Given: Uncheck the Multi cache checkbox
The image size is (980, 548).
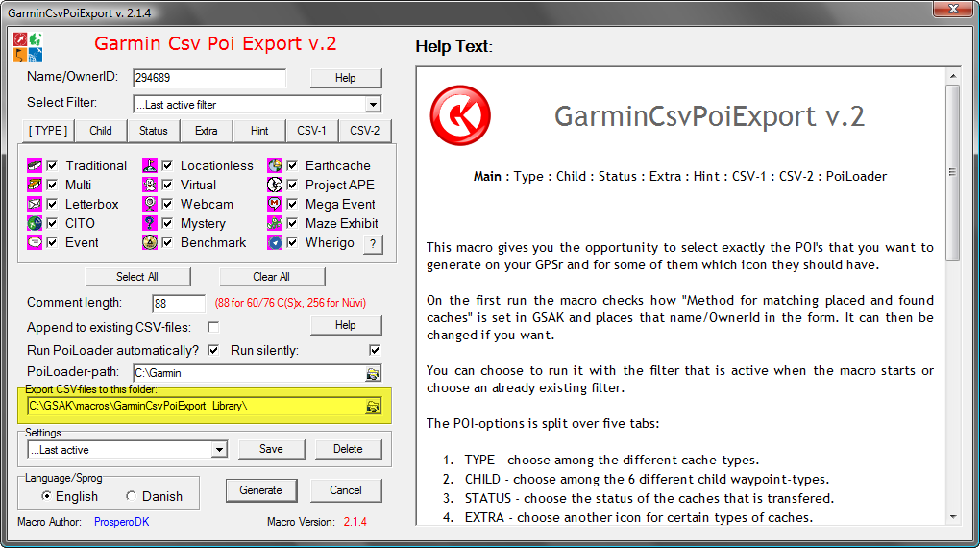Looking at the screenshot, I should pos(53,186).
